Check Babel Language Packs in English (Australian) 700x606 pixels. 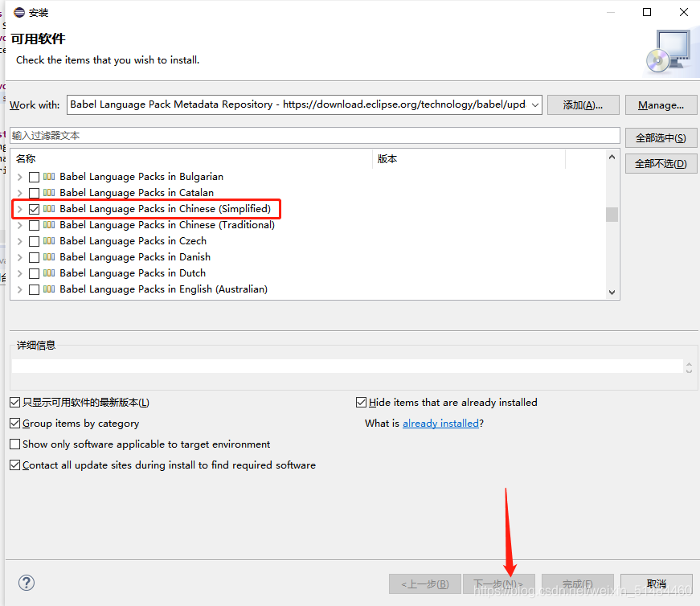34,289
